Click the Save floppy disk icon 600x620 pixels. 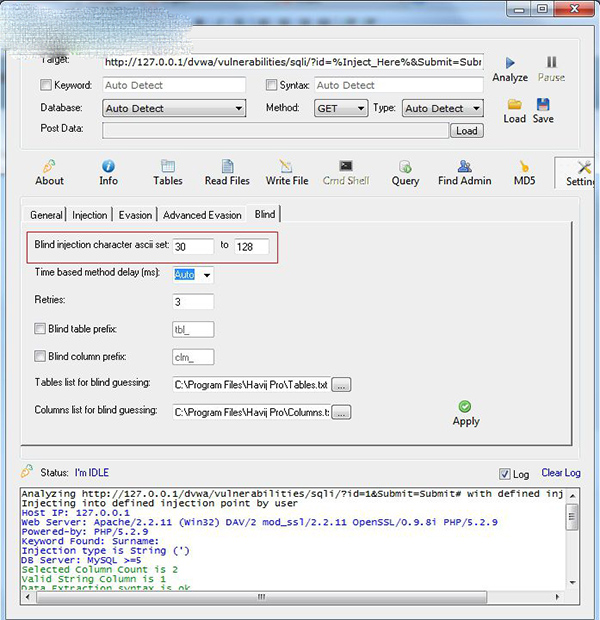click(x=543, y=105)
